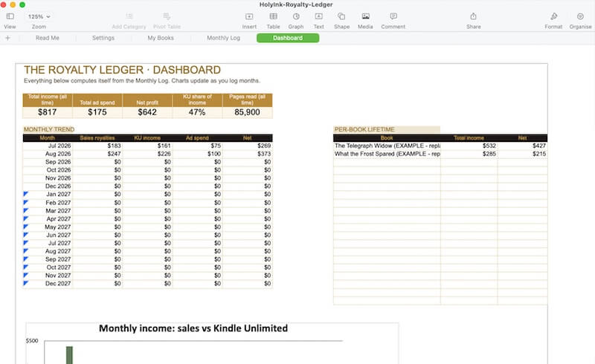This screenshot has height=364, width=595.
Task: Click the blue flag beside Dec 2027
Action: point(26,283)
